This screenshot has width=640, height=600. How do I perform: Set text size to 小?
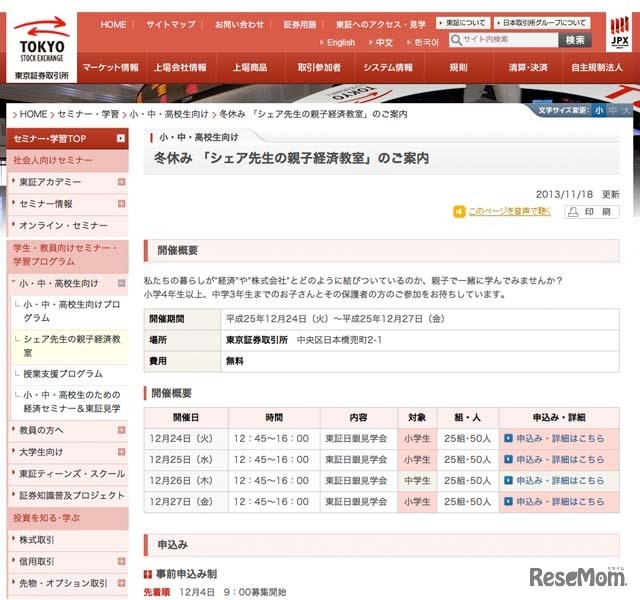pyautogui.click(x=599, y=110)
